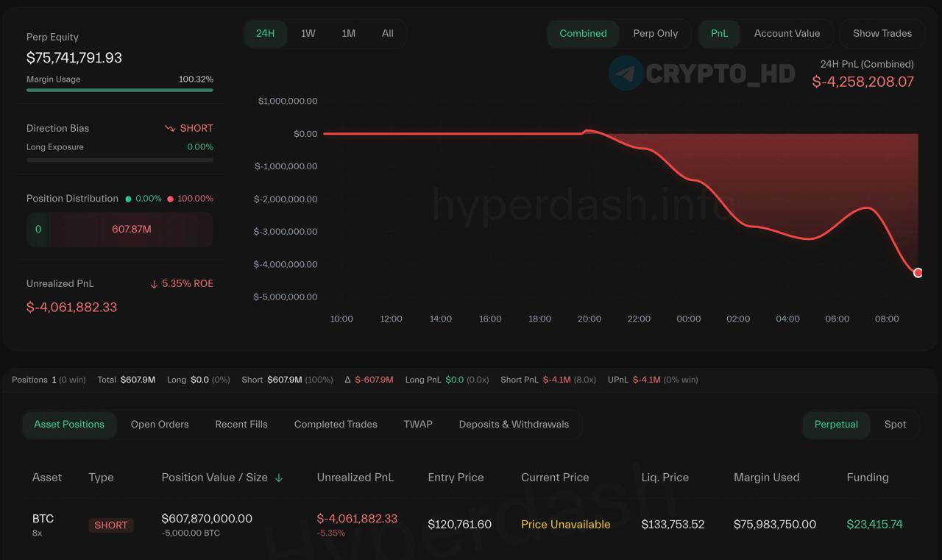Click the Show Trades button
The height and width of the screenshot is (560, 942).
click(x=882, y=33)
